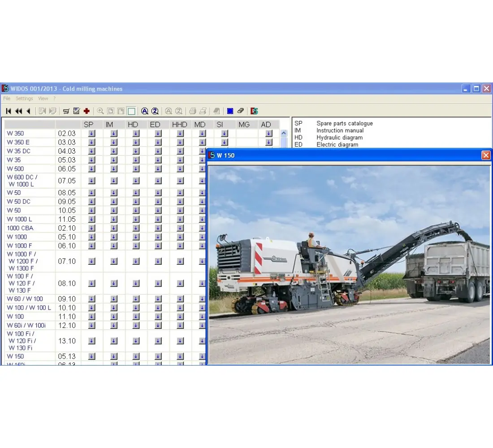
Task: Open the File menu
Action: pos(7,99)
